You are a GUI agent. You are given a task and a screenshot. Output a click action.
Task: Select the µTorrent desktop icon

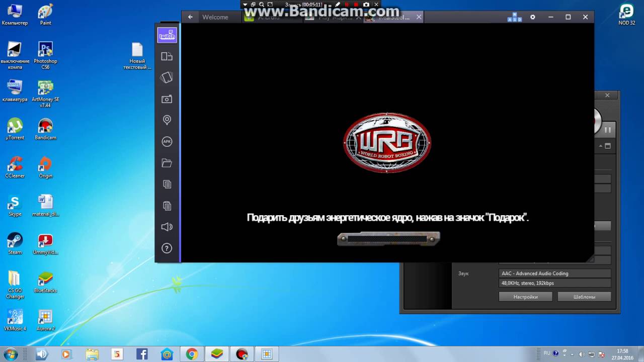click(x=15, y=129)
